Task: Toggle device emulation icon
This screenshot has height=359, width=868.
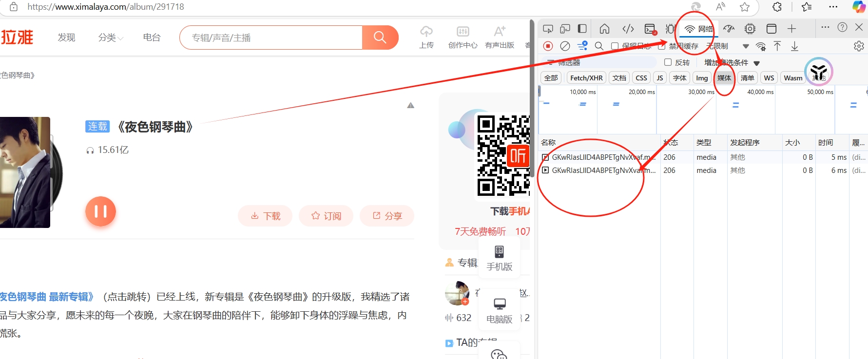Action: click(x=565, y=29)
